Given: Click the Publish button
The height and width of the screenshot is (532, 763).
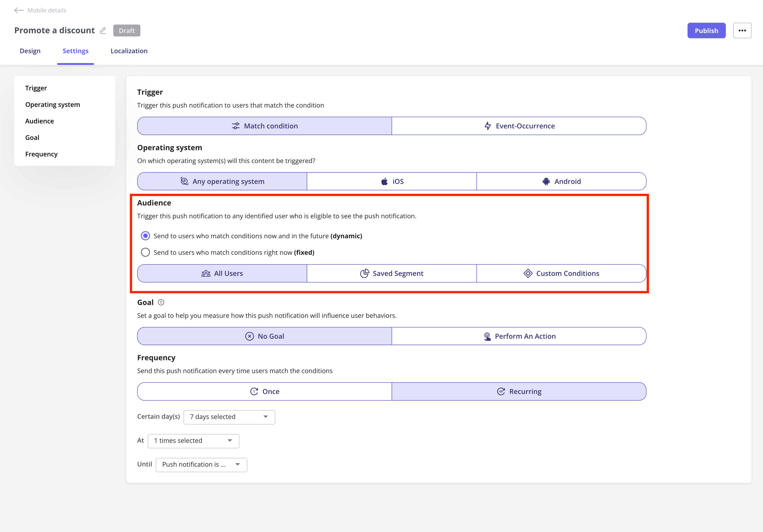Looking at the screenshot, I should pyautogui.click(x=707, y=30).
